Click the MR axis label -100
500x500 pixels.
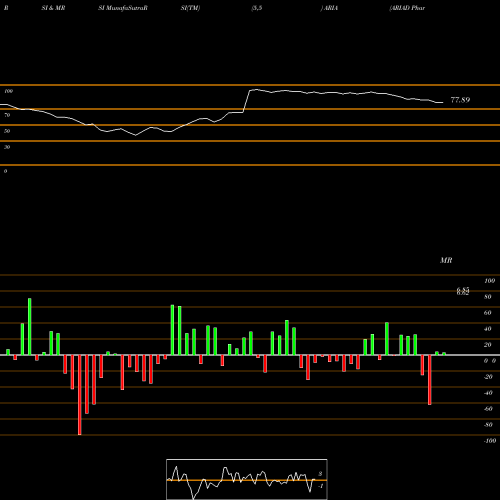490,441
